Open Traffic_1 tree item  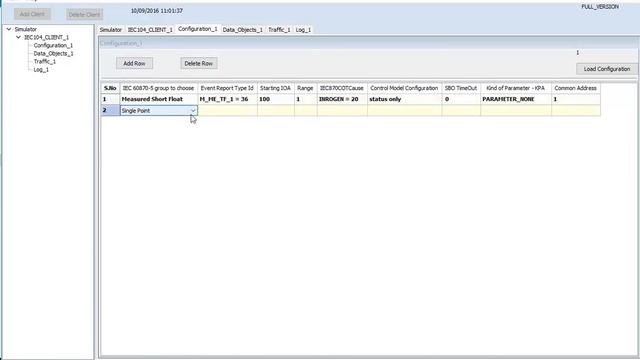pos(45,62)
